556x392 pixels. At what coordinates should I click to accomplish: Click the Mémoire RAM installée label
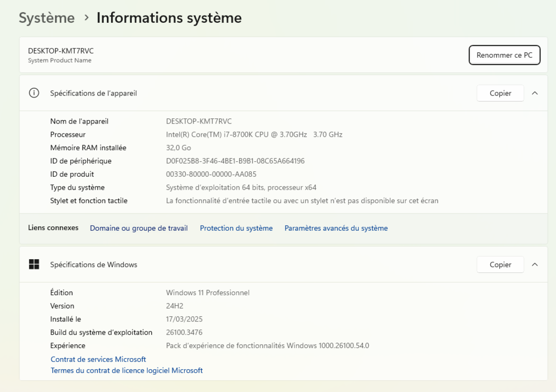88,147
